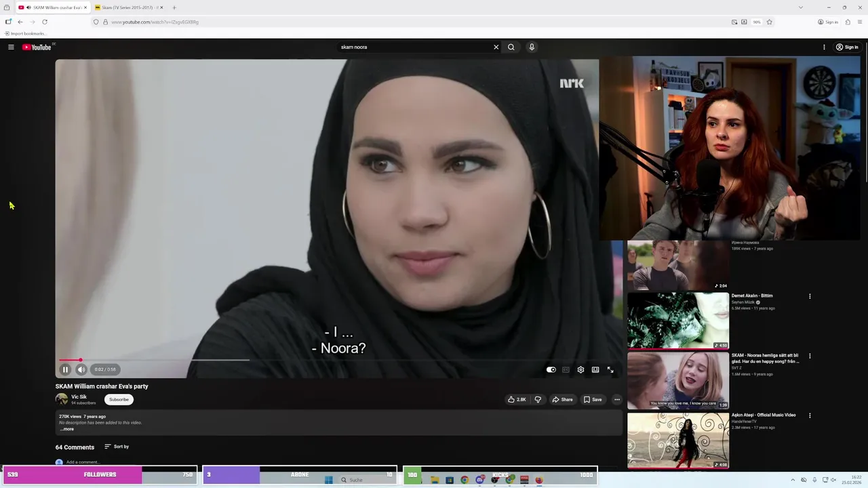The width and height of the screenshot is (868, 488).
Task: Expand description with ...more
Action: click(x=67, y=429)
